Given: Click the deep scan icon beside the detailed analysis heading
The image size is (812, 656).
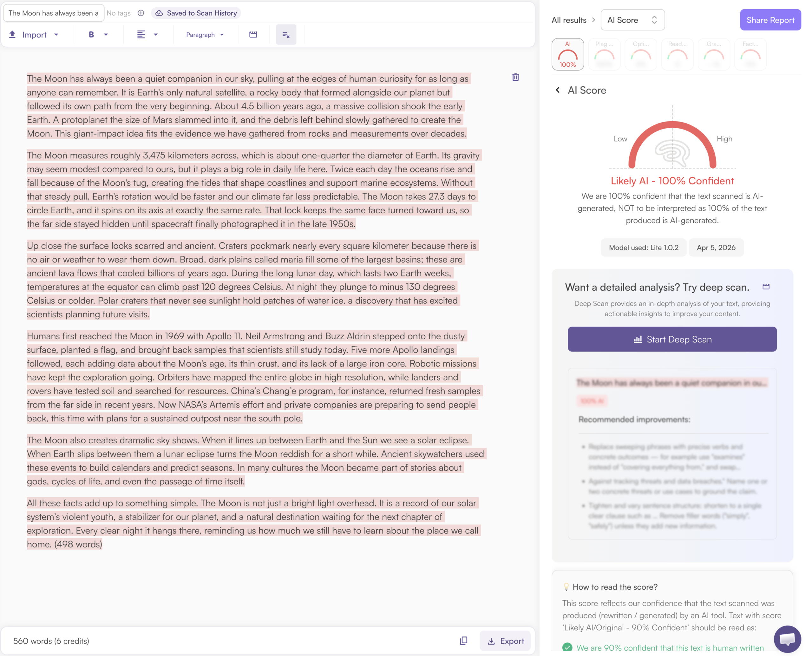Looking at the screenshot, I should pyautogui.click(x=766, y=287).
